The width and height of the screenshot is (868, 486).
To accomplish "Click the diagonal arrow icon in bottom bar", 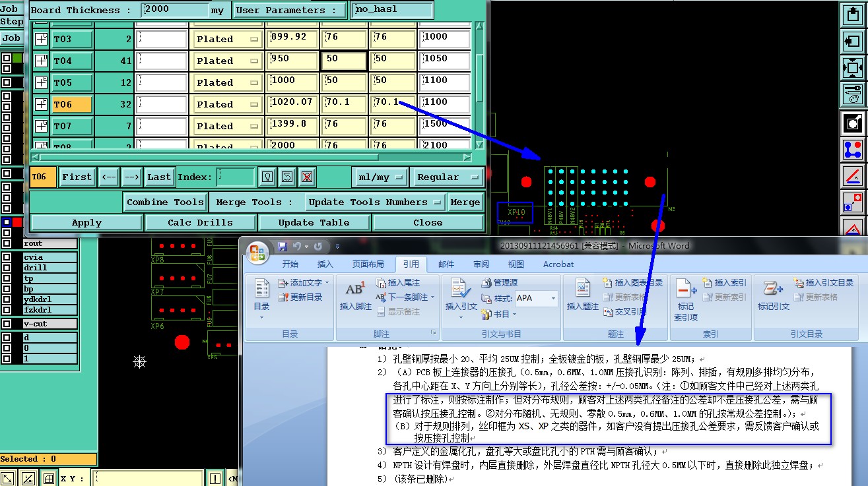I will [x=8, y=478].
